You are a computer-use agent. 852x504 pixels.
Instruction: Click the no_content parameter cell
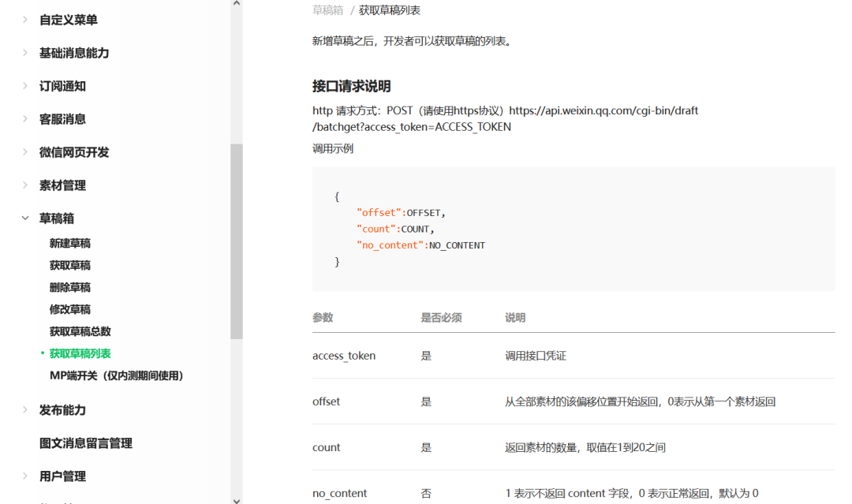[x=339, y=493]
